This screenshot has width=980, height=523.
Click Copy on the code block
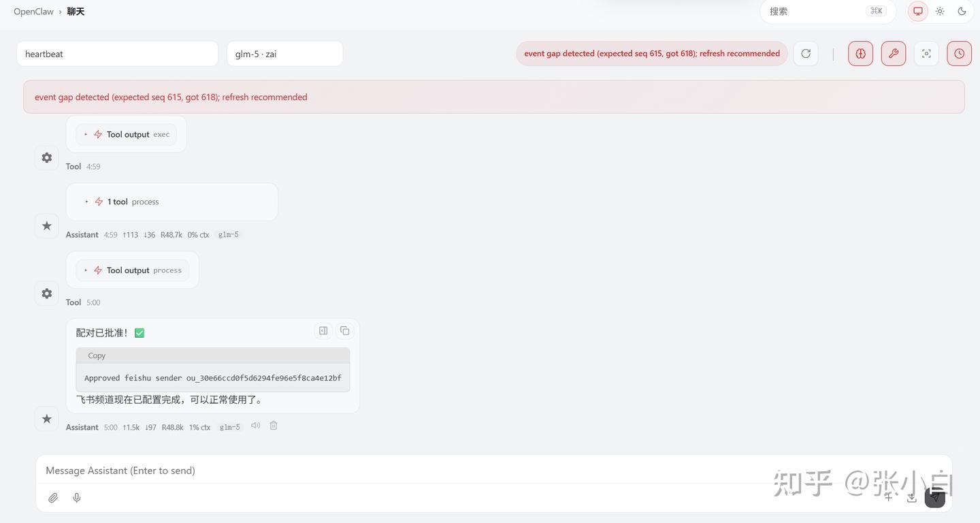[x=97, y=355]
